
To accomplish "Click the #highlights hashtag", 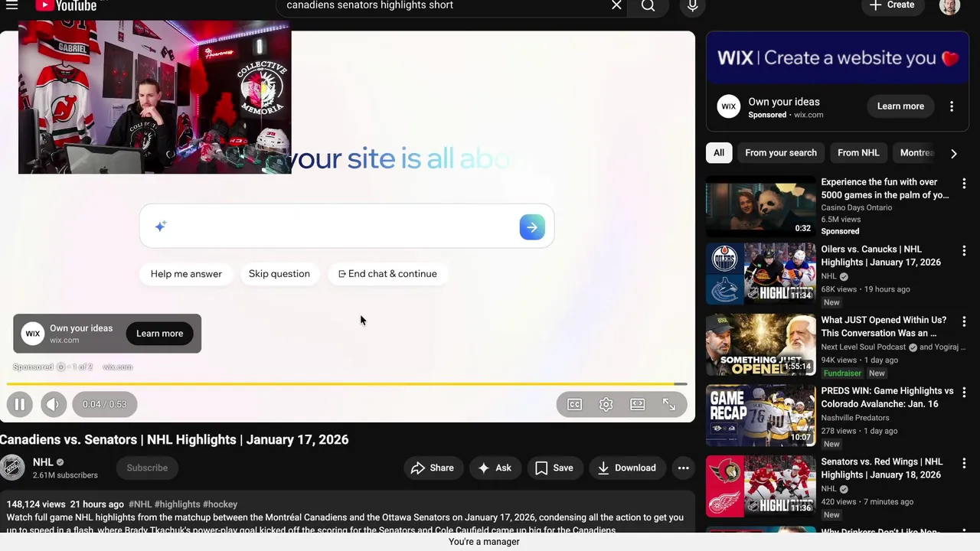I will coord(177,504).
